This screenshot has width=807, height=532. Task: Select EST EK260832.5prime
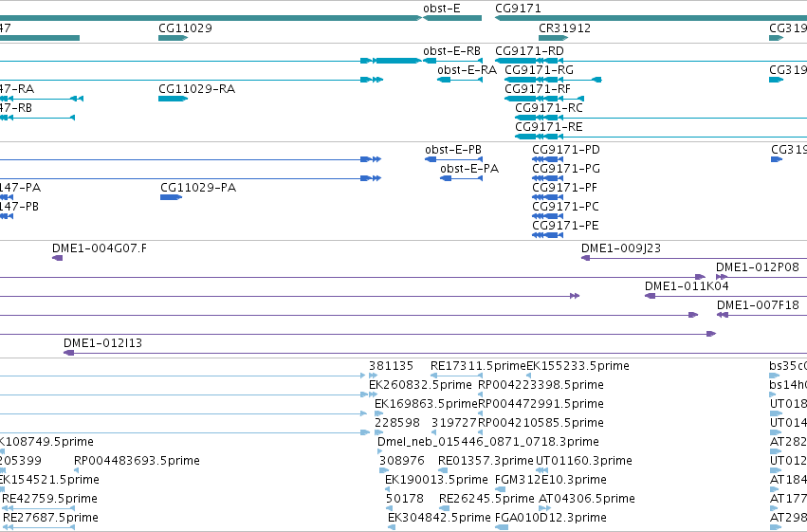(x=373, y=394)
